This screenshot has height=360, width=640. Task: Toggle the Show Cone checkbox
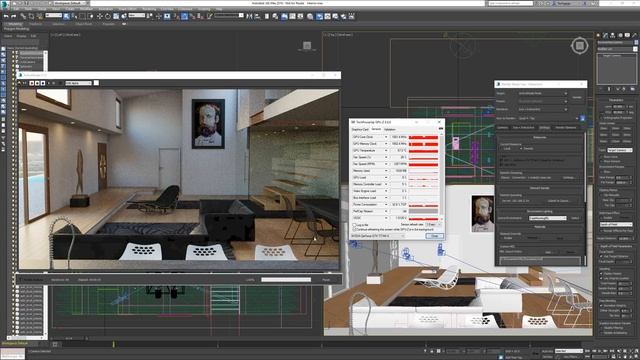point(601,157)
